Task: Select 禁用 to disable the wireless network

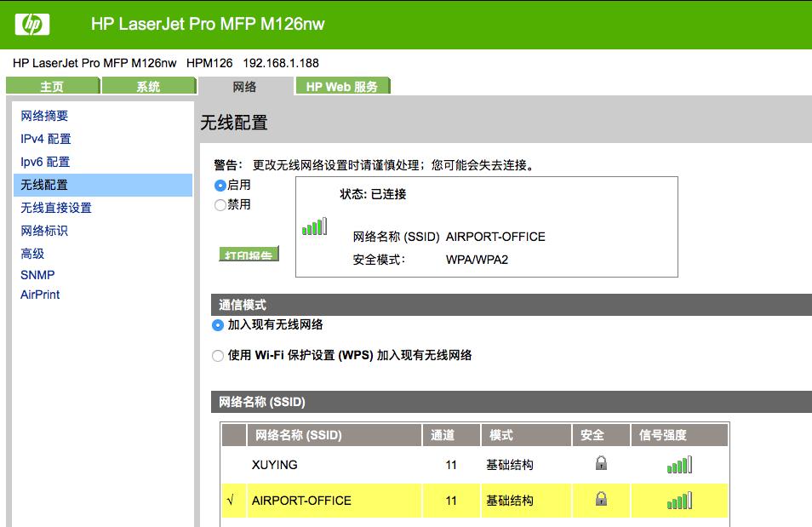Action: coord(220,204)
